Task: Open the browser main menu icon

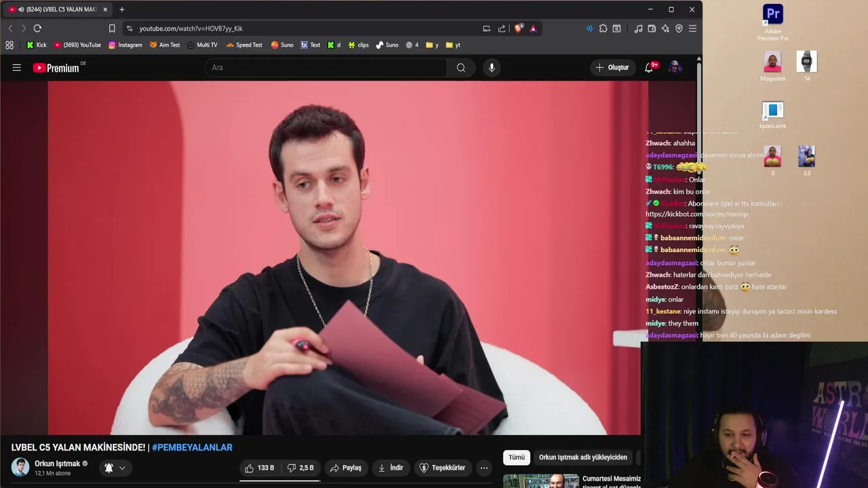Action: (692, 28)
